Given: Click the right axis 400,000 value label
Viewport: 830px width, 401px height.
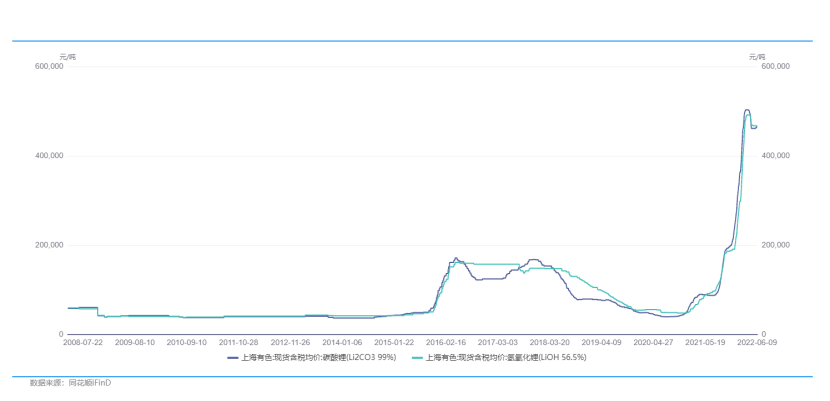Looking at the screenshot, I should [775, 156].
